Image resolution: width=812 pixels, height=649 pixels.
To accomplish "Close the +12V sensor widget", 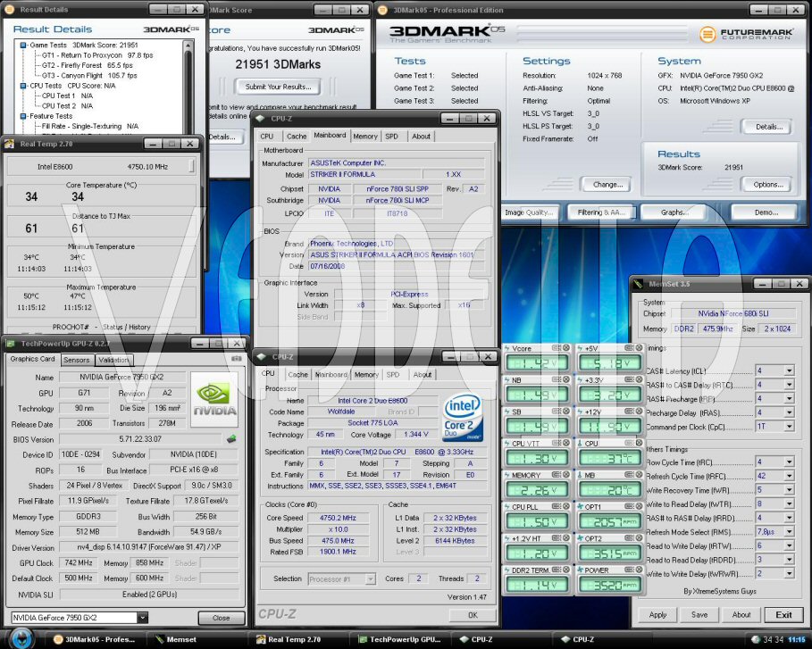I will point(639,412).
